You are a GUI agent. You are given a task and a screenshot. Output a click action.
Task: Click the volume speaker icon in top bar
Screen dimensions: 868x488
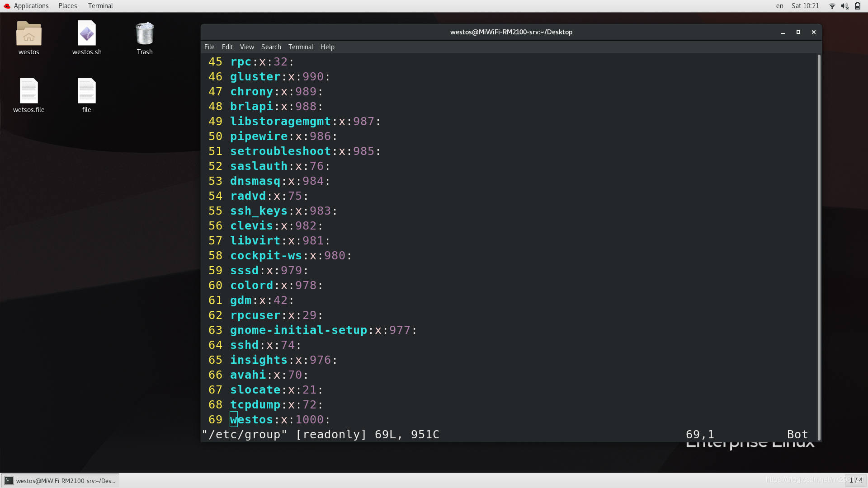pyautogui.click(x=844, y=6)
